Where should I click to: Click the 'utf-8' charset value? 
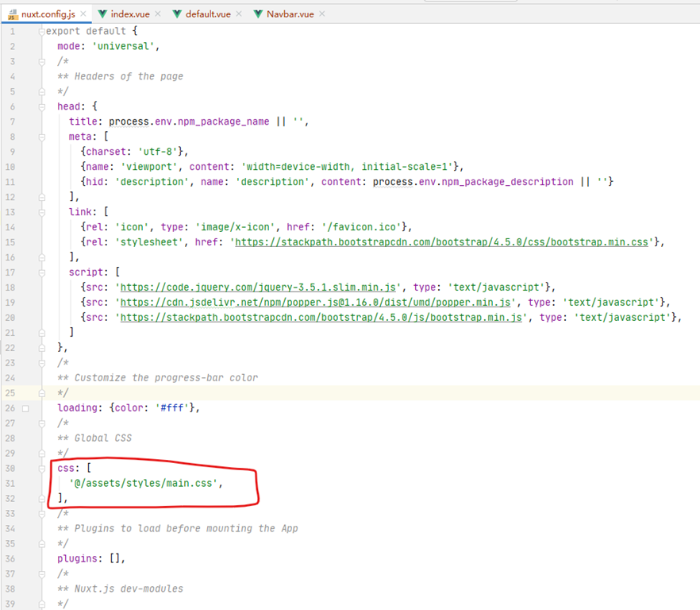coord(158,152)
